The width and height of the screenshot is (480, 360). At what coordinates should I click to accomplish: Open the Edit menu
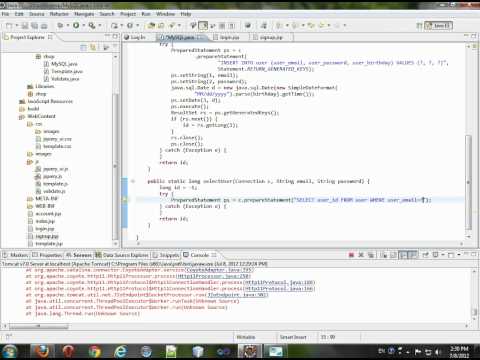[x=19, y=14]
